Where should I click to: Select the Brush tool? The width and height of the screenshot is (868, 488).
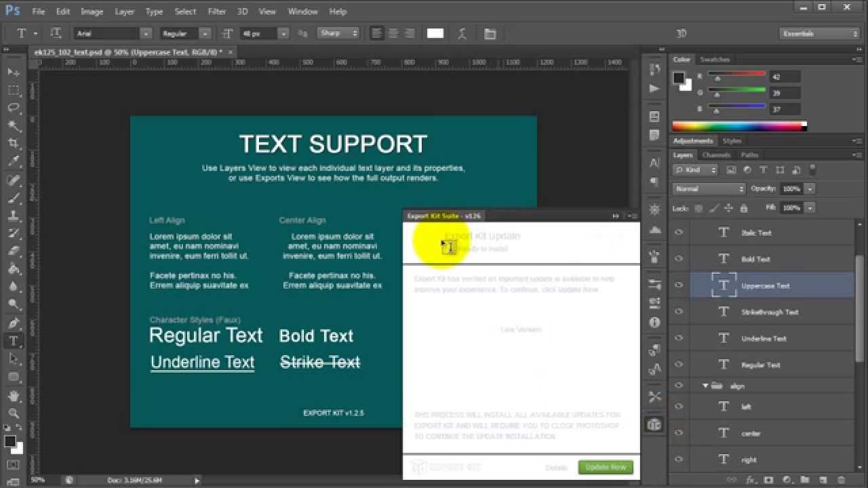click(x=13, y=198)
